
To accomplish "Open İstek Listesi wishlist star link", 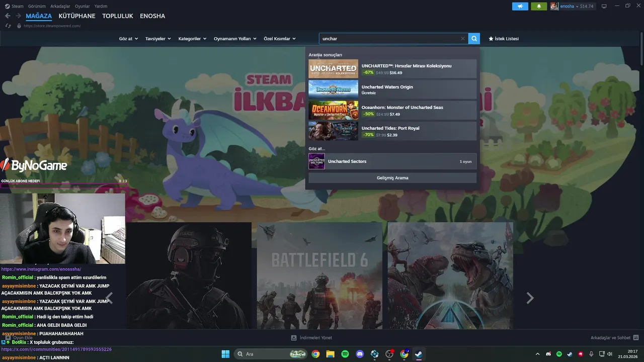I will [x=504, y=39].
